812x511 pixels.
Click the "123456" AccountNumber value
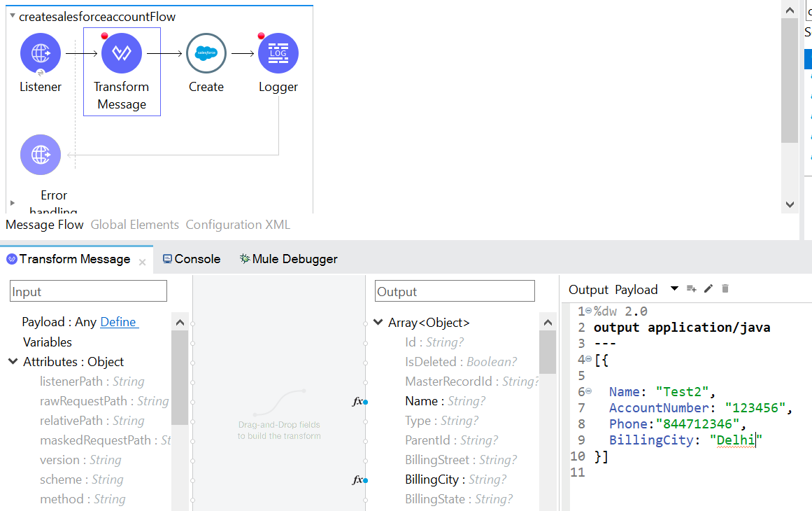click(x=755, y=408)
